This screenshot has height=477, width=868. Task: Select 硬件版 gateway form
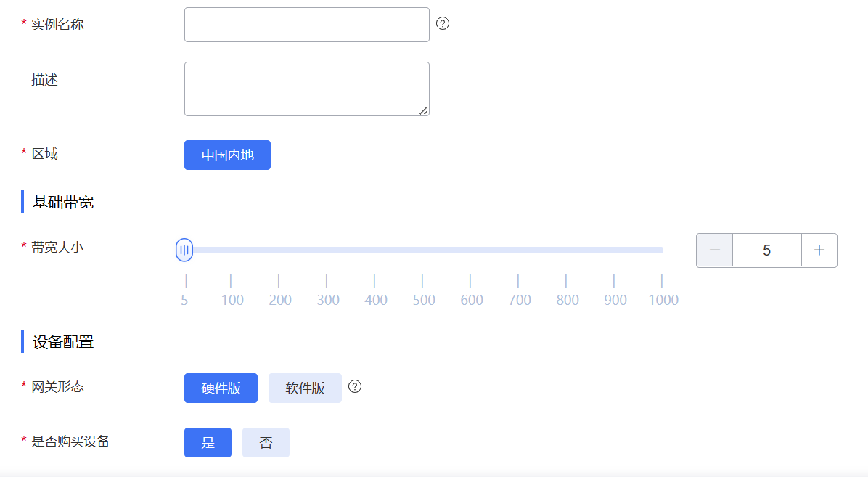tap(221, 388)
